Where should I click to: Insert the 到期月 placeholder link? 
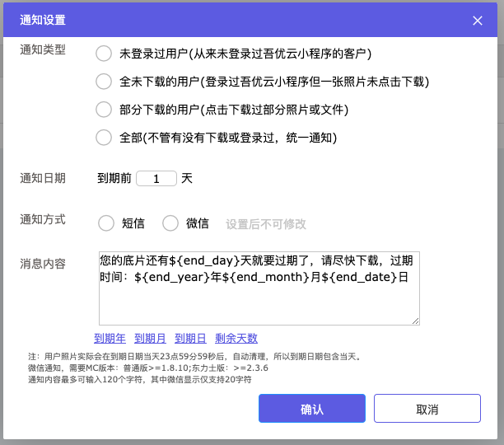pos(150,338)
